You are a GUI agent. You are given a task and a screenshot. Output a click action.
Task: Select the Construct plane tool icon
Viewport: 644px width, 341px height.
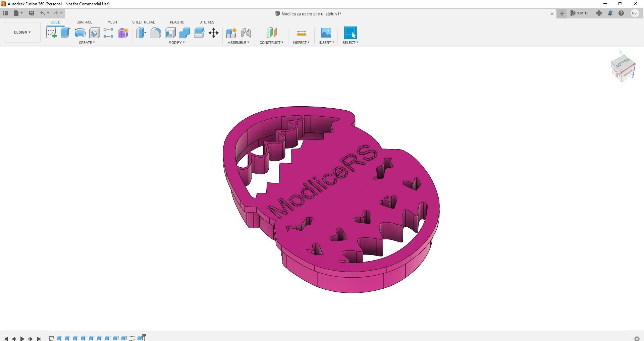271,33
